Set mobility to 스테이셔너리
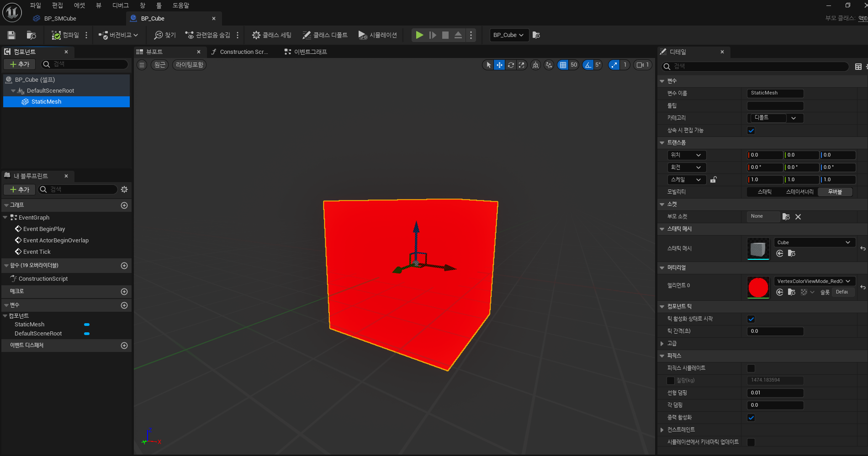Image resolution: width=868 pixels, height=456 pixels. pos(799,192)
